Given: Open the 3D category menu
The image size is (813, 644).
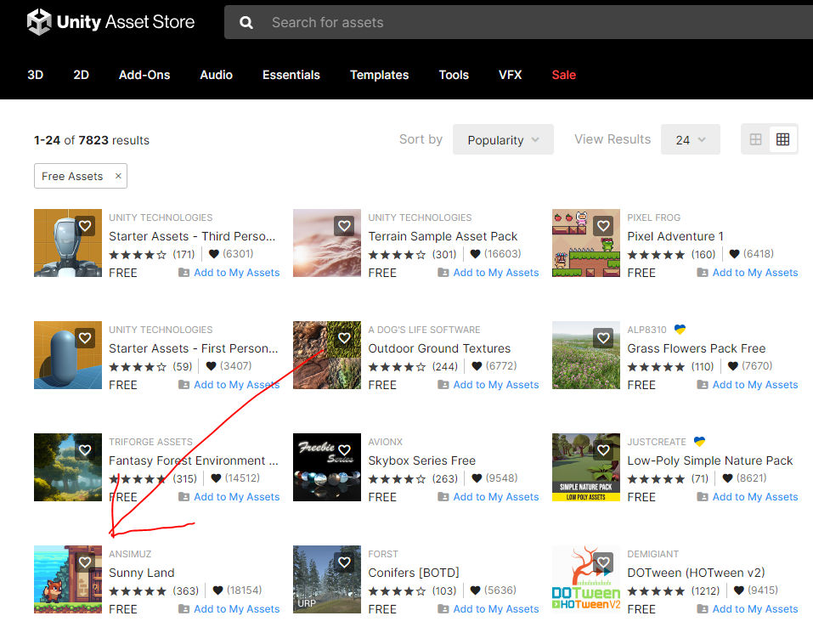Looking at the screenshot, I should point(36,75).
